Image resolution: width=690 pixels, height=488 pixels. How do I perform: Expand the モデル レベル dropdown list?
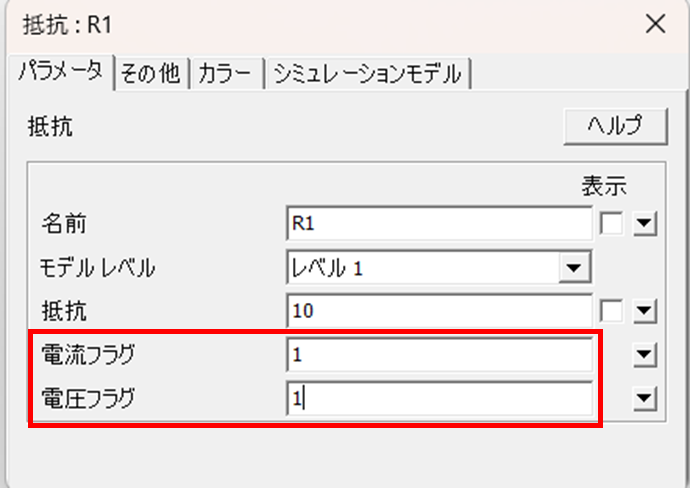point(573,268)
